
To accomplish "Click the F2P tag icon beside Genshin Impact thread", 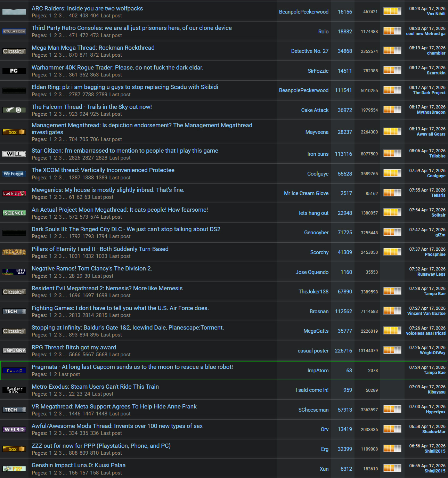I will tap(14, 469).
